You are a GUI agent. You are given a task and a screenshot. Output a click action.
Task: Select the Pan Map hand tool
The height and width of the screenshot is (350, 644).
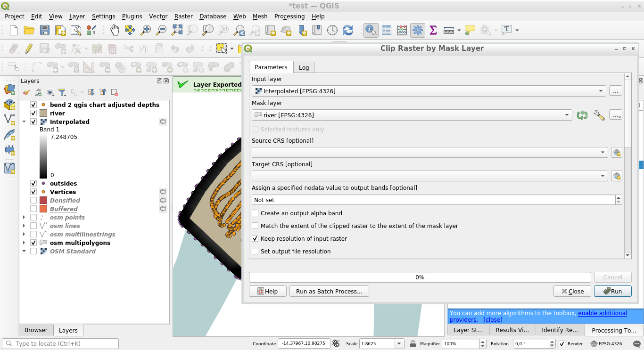(x=115, y=30)
